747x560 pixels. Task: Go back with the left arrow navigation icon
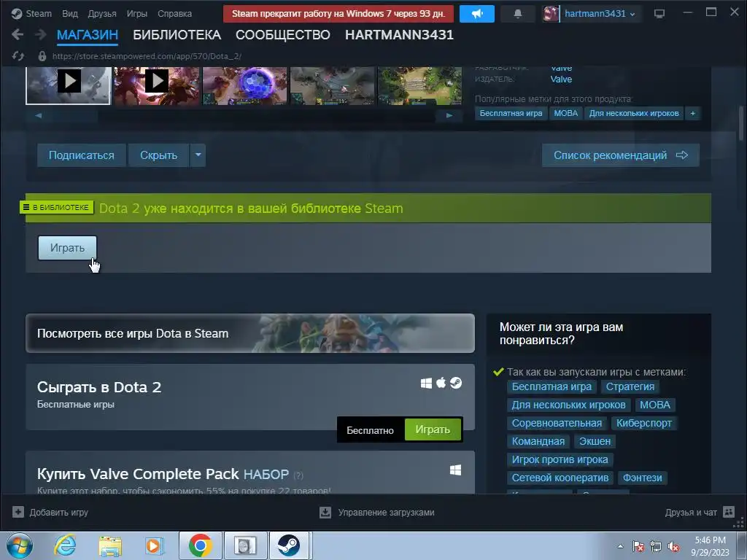coord(18,34)
